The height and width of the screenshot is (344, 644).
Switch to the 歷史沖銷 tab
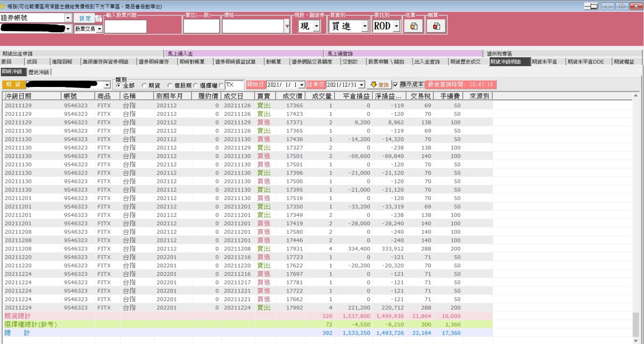pyautogui.click(x=39, y=72)
